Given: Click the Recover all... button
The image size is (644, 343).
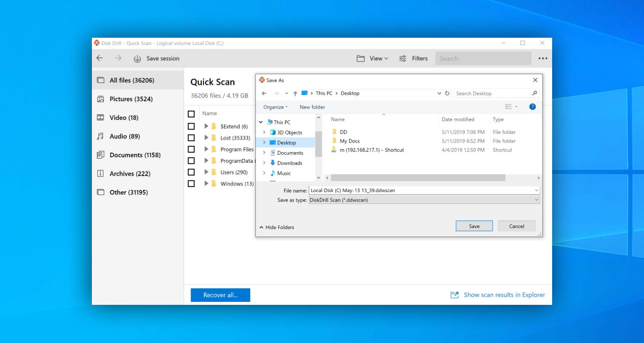Looking at the screenshot, I should tap(220, 295).
